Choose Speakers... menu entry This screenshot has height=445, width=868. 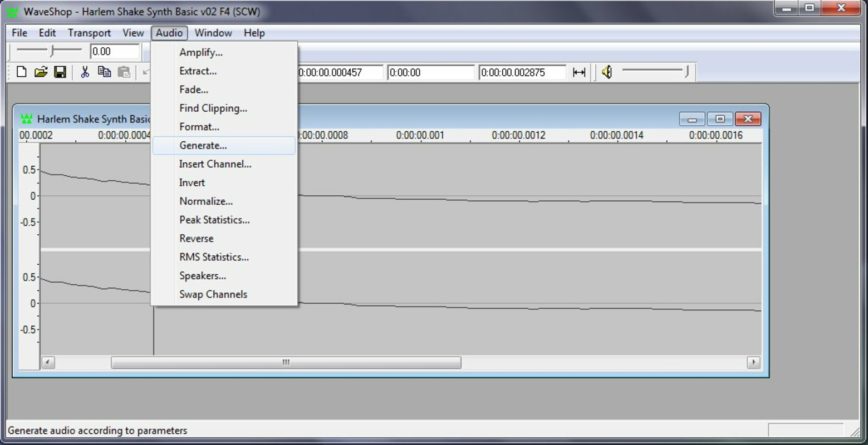224,276
